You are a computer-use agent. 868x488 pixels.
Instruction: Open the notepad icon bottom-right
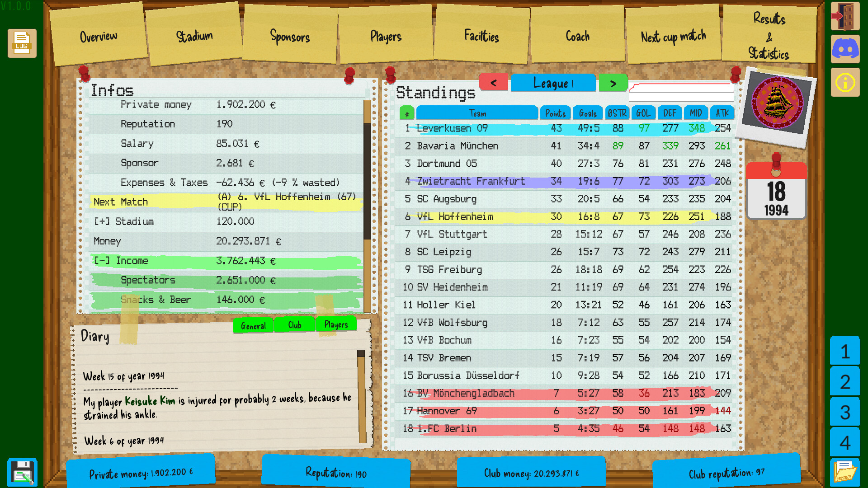845,471
